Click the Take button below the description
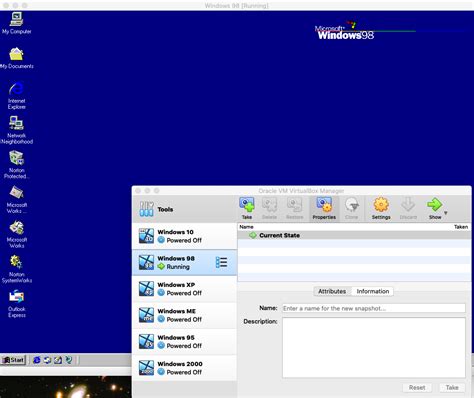Viewport: 474px width, 398px height. click(x=452, y=387)
